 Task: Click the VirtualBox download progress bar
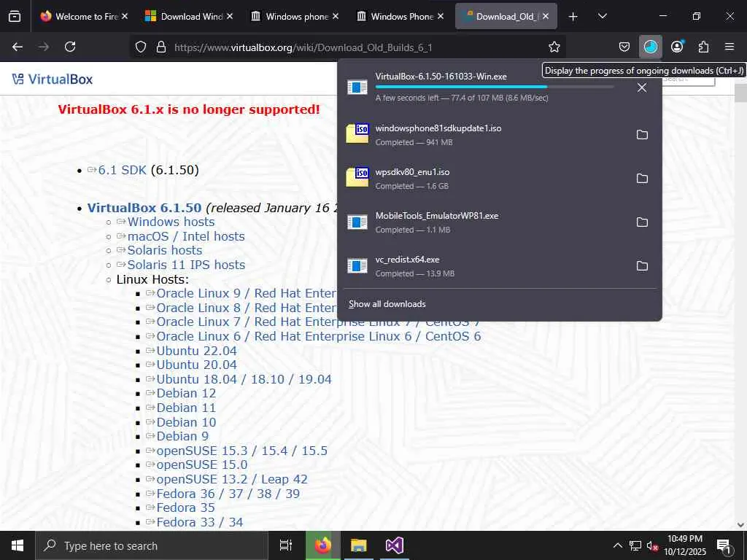click(x=495, y=87)
